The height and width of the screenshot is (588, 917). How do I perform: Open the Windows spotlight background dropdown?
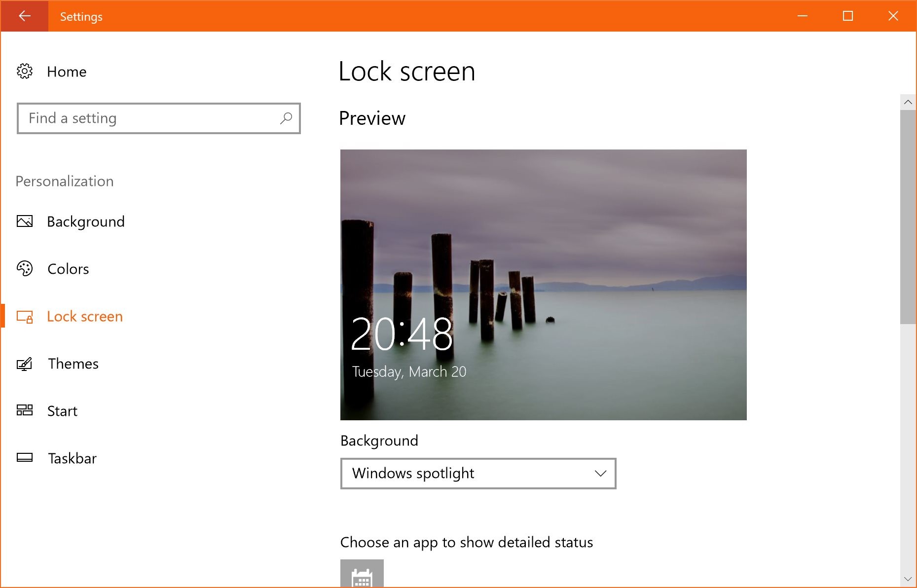(x=477, y=473)
